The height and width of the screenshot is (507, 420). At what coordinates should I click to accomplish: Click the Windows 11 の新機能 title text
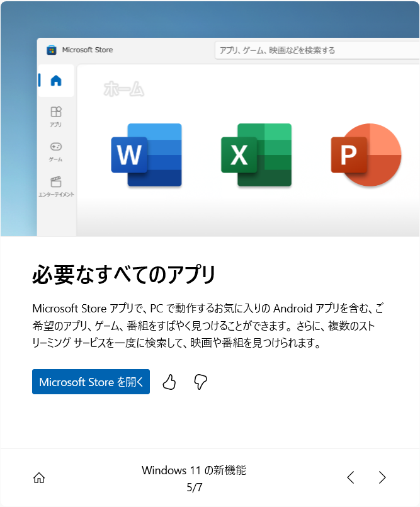point(194,470)
